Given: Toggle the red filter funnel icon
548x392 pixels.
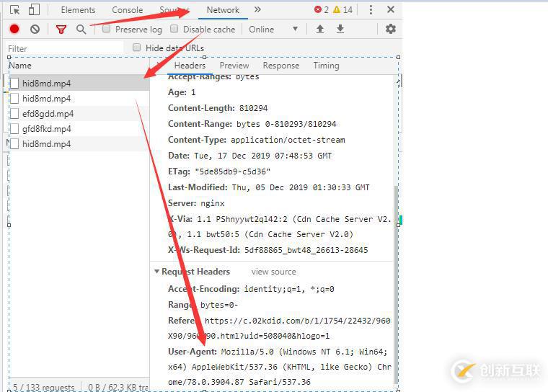Looking at the screenshot, I should (x=61, y=30).
